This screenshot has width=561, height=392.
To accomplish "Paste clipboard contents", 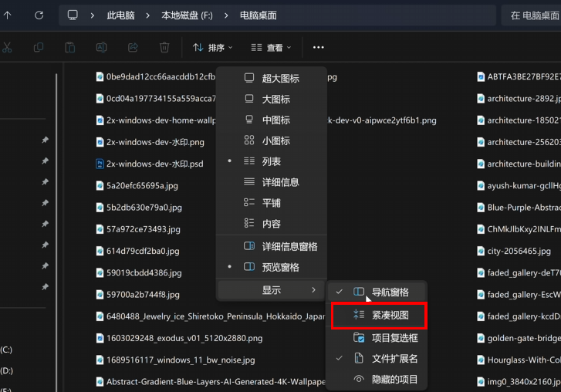I will pos(70,47).
